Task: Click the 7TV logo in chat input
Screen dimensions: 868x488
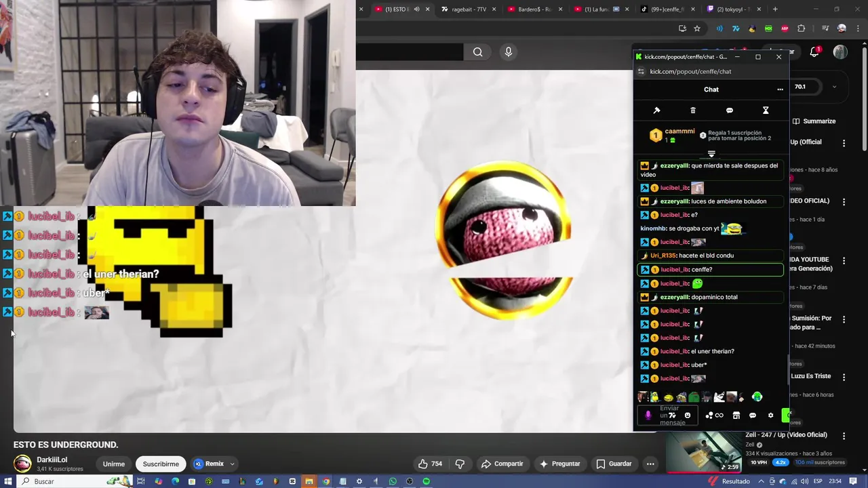Action: click(x=673, y=415)
